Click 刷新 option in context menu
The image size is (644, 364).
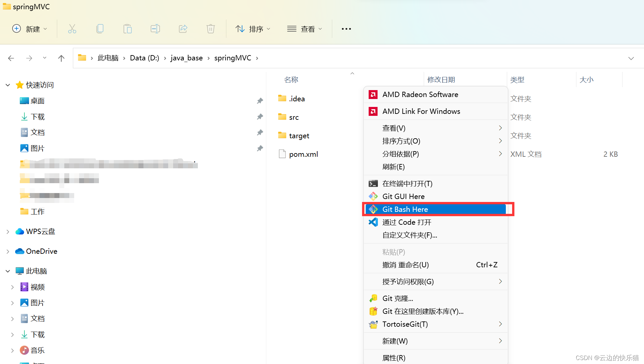click(393, 167)
